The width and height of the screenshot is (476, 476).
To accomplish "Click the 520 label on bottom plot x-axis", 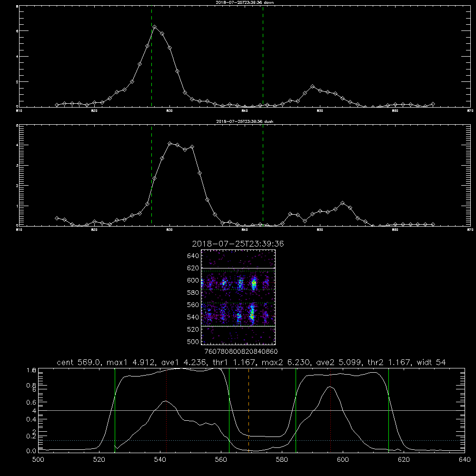I will pos(99,460).
